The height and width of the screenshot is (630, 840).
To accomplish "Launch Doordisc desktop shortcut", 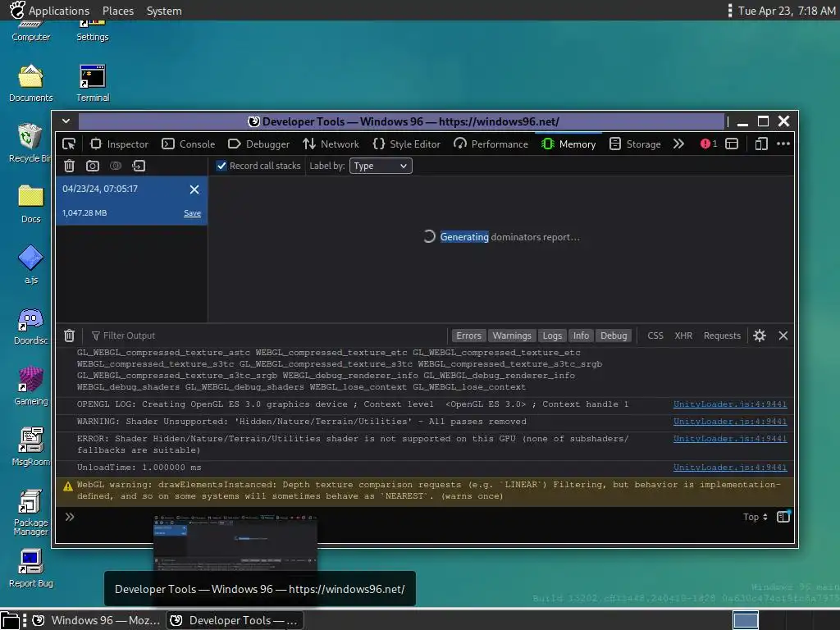I will [30, 326].
